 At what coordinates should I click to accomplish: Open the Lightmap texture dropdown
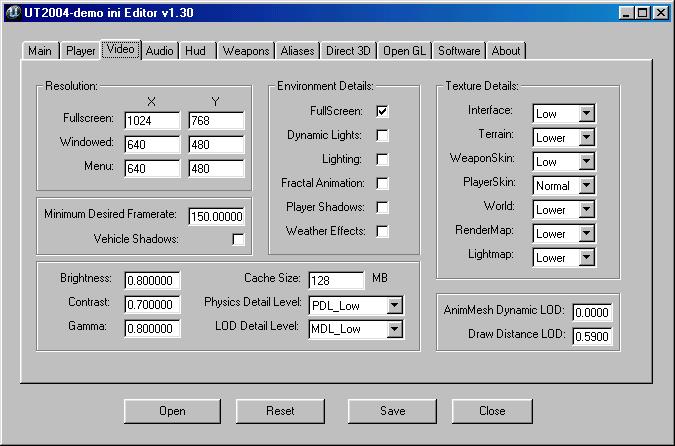tap(586, 257)
